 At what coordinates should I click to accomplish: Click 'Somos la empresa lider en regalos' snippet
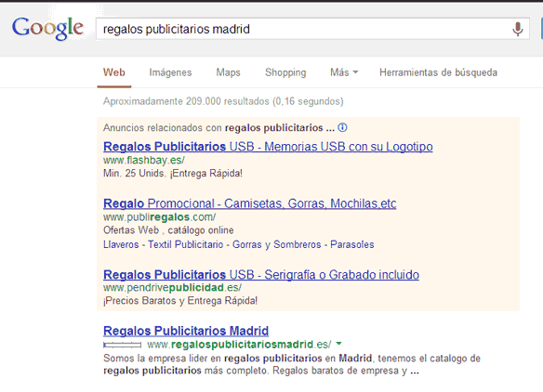click(292, 364)
